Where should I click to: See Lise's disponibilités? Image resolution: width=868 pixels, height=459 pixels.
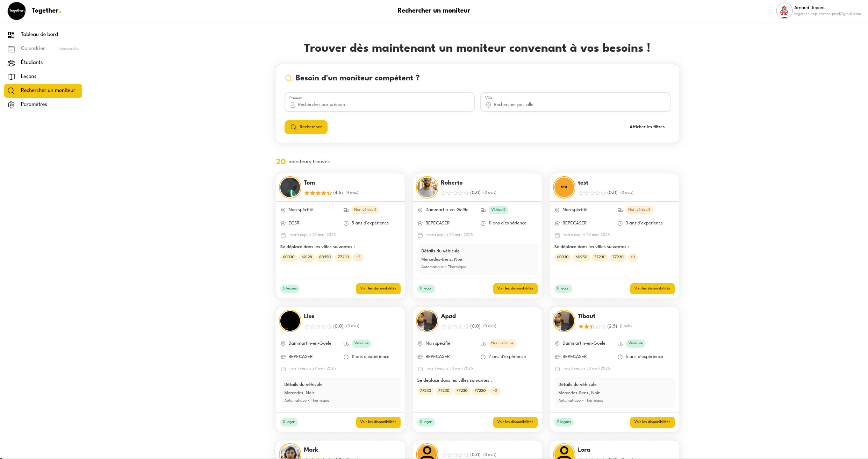click(x=378, y=422)
